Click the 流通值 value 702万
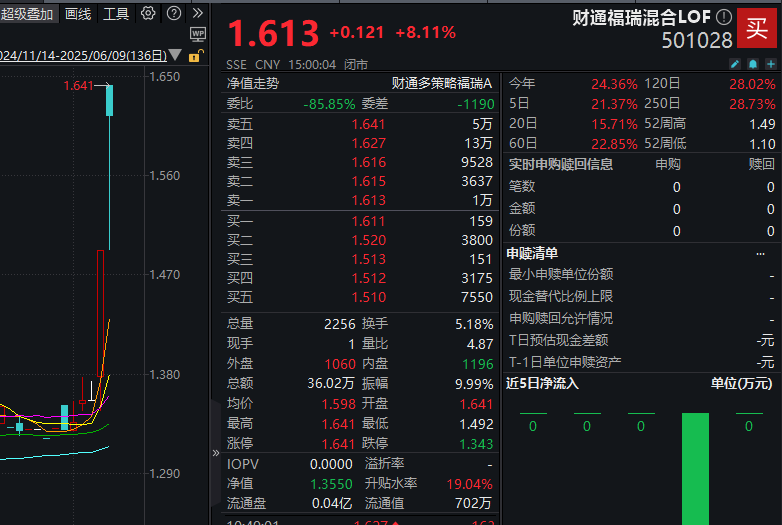The image size is (782, 525). (473, 503)
